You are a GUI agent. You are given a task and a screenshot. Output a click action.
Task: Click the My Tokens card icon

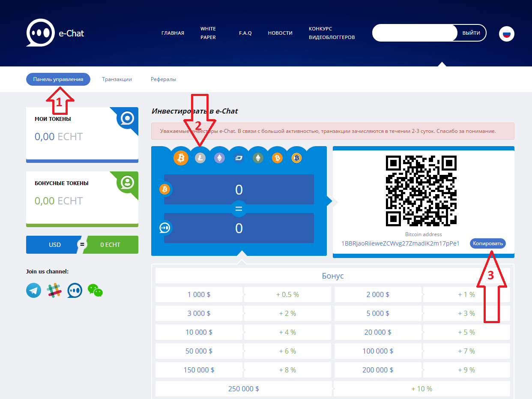pos(127,118)
